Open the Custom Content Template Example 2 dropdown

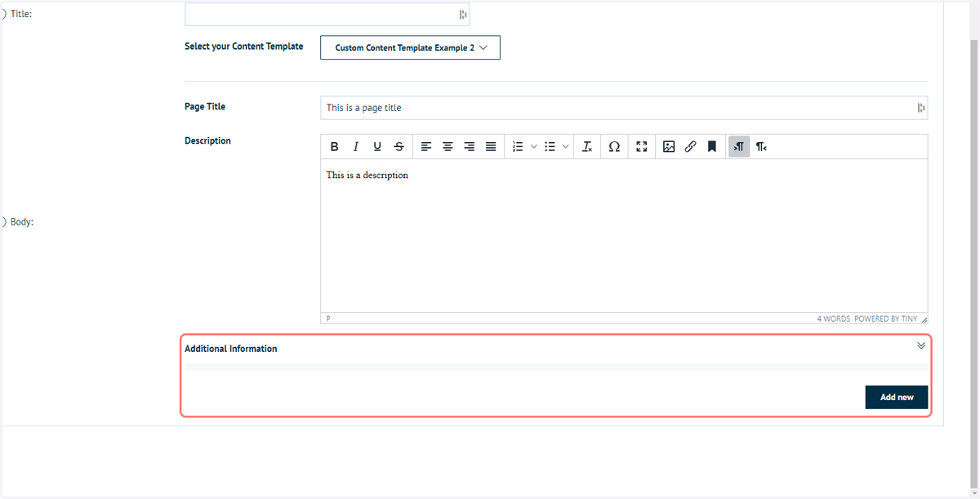(x=410, y=47)
